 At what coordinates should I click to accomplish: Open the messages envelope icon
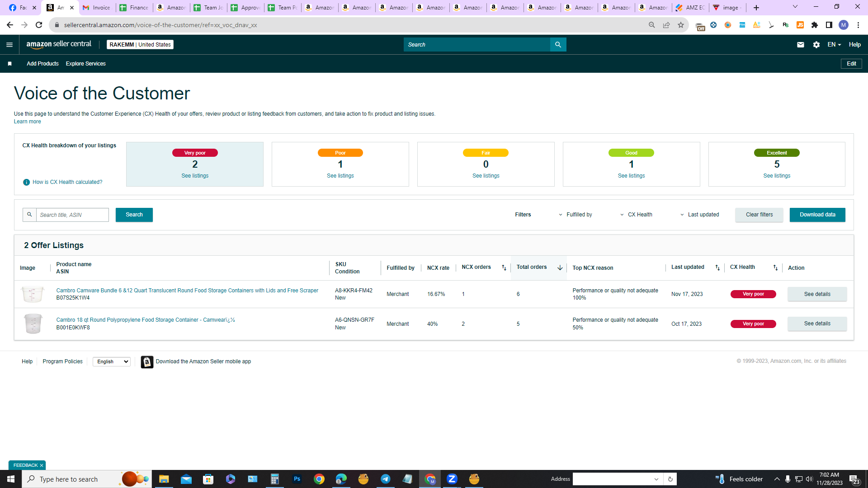coord(800,44)
